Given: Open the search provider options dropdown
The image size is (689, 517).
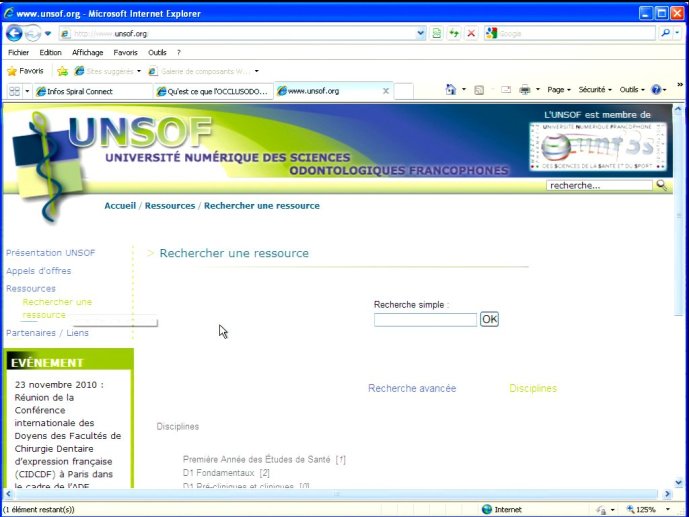Looking at the screenshot, I should (x=677, y=33).
